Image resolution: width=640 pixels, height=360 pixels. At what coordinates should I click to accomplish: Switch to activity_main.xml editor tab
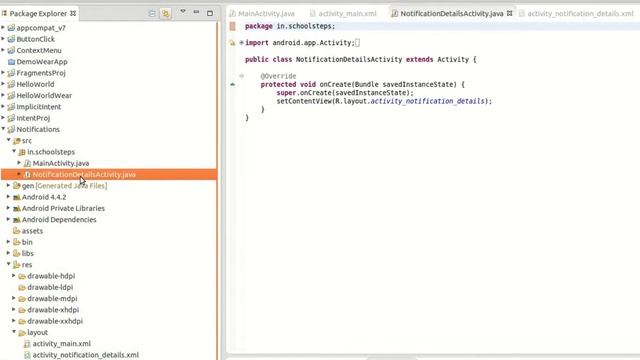(x=347, y=13)
